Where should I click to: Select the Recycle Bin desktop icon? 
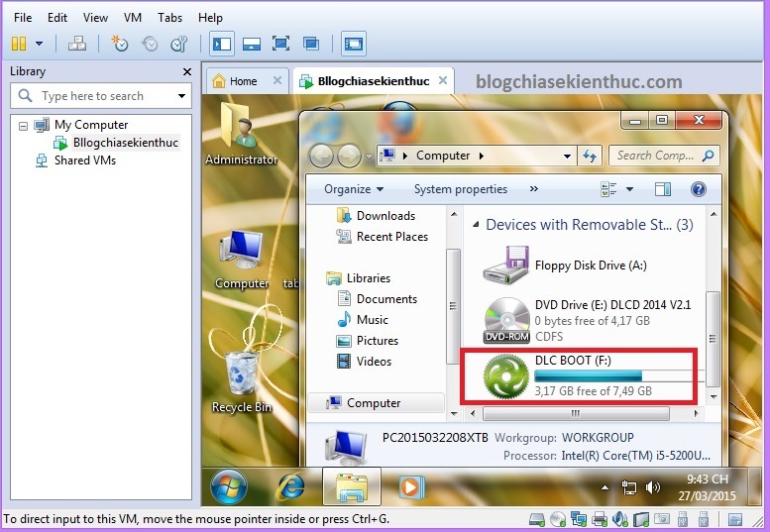point(241,380)
